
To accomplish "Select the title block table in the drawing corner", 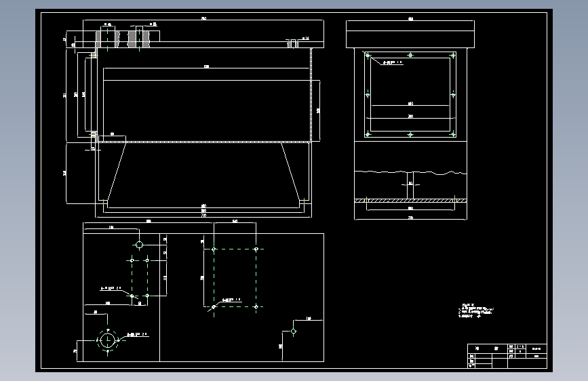I will [507, 356].
